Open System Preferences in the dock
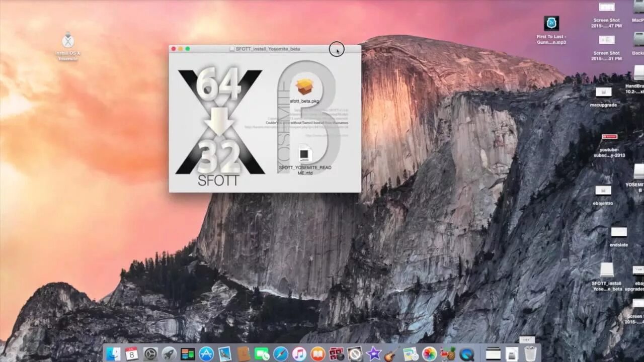The width and height of the screenshot is (644, 362). point(150,353)
